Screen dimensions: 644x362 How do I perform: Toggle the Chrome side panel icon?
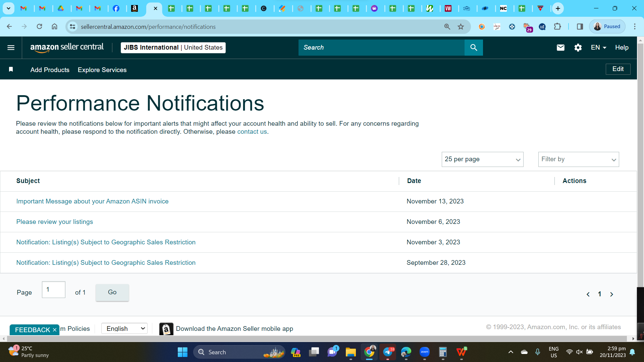[x=580, y=26]
